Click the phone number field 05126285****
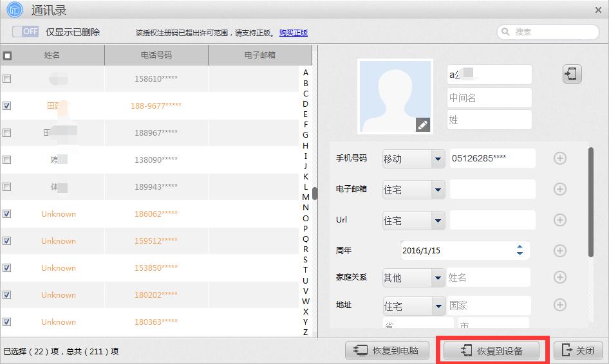609x364 pixels. tap(492, 158)
